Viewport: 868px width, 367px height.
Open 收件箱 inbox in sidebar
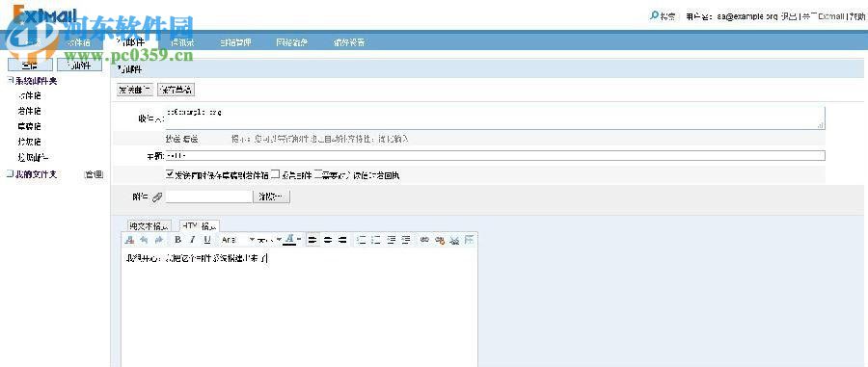[x=29, y=96]
